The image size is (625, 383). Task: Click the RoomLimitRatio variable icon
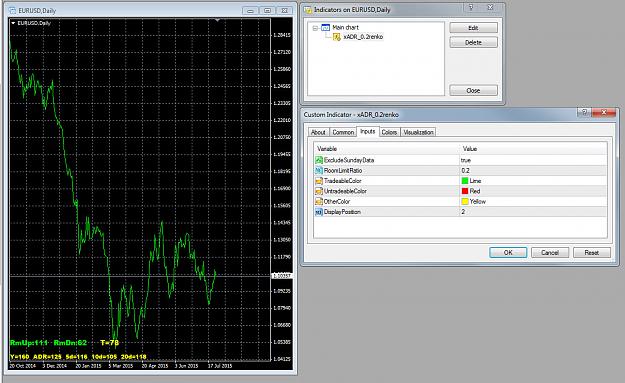tap(319, 170)
